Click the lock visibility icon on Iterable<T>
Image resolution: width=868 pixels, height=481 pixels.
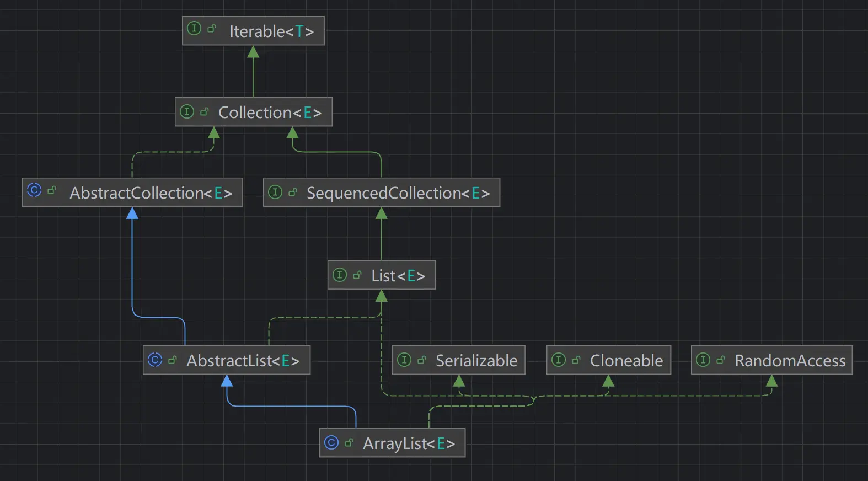[x=212, y=28]
